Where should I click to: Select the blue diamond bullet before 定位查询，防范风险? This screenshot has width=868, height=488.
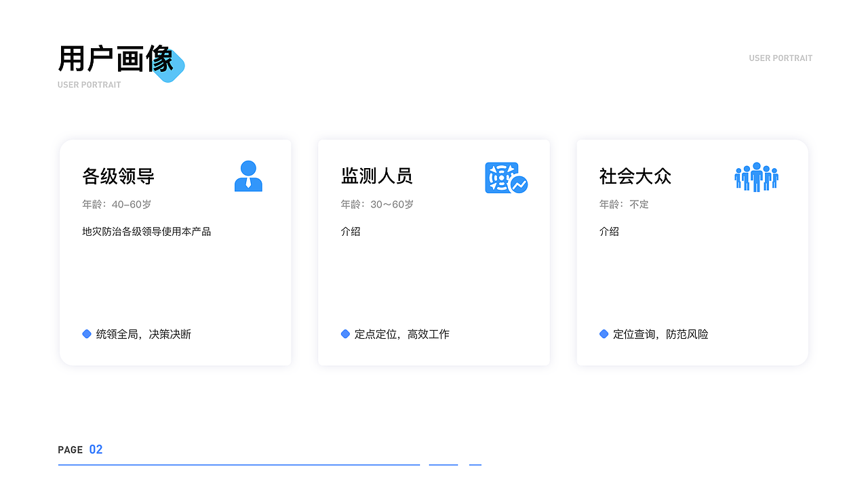(604, 333)
